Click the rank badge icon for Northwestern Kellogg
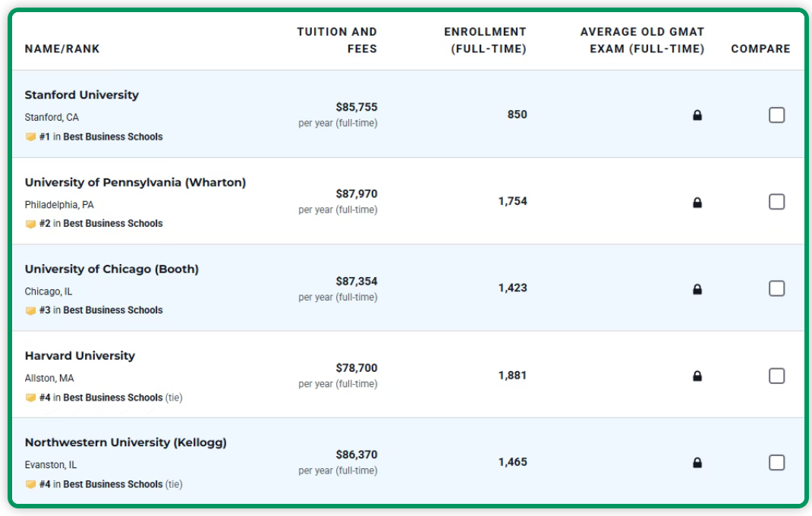This screenshot has width=812, height=516. (30, 484)
